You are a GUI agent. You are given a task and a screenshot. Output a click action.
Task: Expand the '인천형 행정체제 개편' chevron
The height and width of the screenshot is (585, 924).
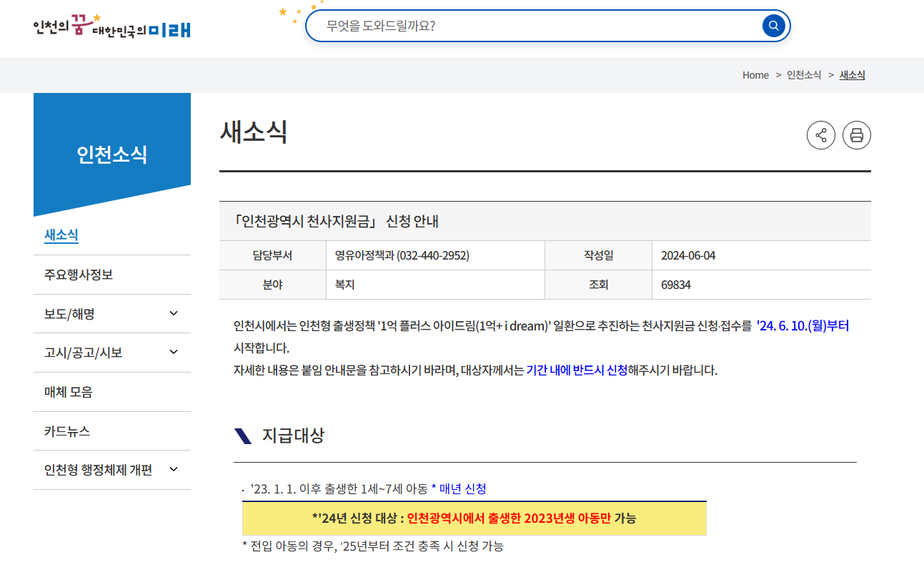(x=174, y=469)
